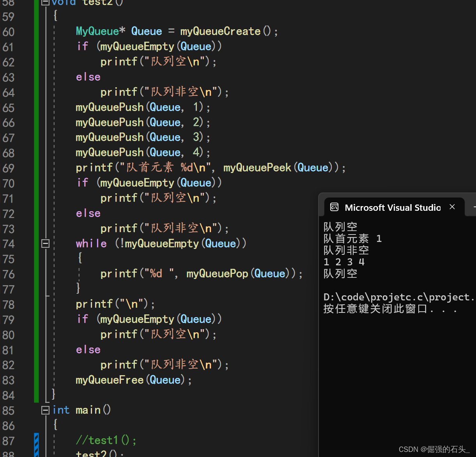Click myQueuePop call on line 76
476x457 pixels.
tap(217, 273)
